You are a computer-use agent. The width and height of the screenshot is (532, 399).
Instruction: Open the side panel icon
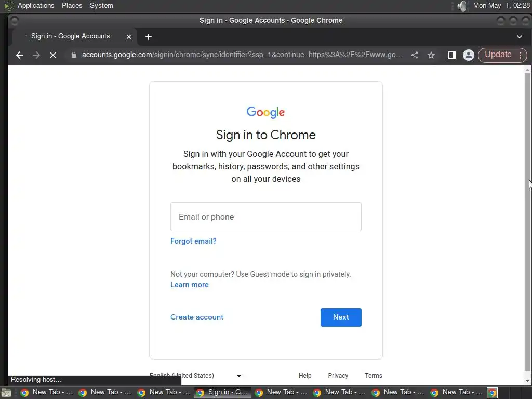(x=451, y=55)
